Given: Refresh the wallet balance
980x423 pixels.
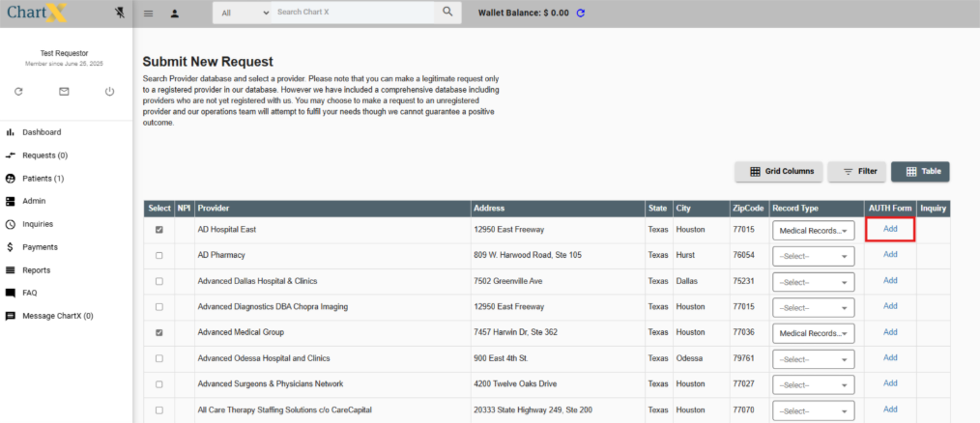Looking at the screenshot, I should [x=581, y=13].
